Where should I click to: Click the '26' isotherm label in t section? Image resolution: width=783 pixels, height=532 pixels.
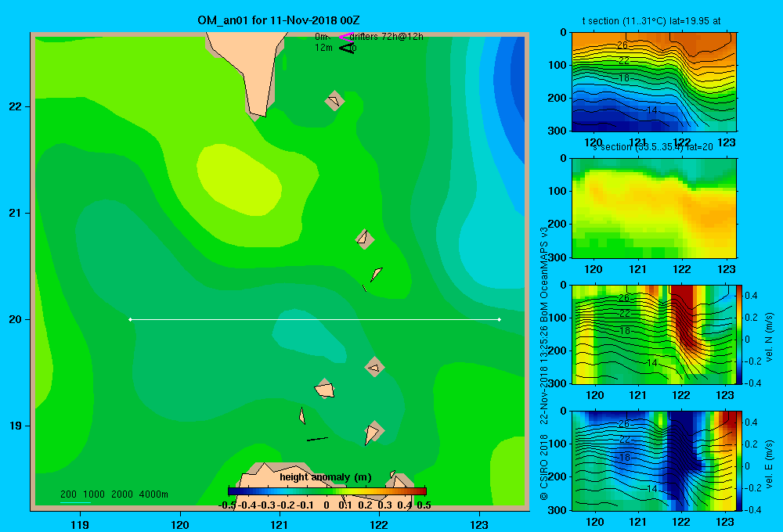622,45
